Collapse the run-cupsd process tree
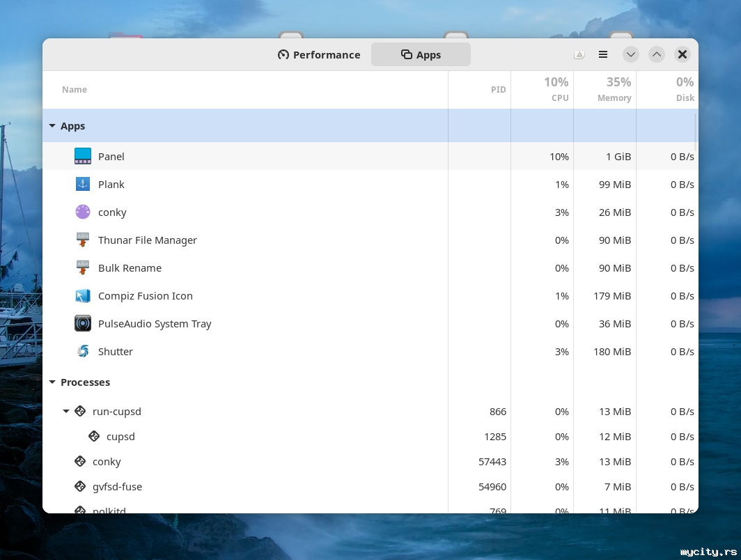Screen dimensions: 741x560 (x=66, y=412)
